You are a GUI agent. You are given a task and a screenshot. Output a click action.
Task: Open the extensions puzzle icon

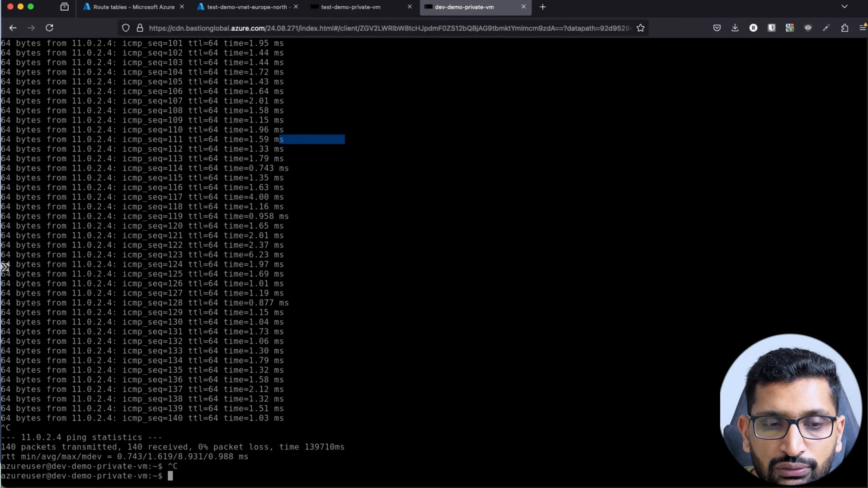click(844, 28)
